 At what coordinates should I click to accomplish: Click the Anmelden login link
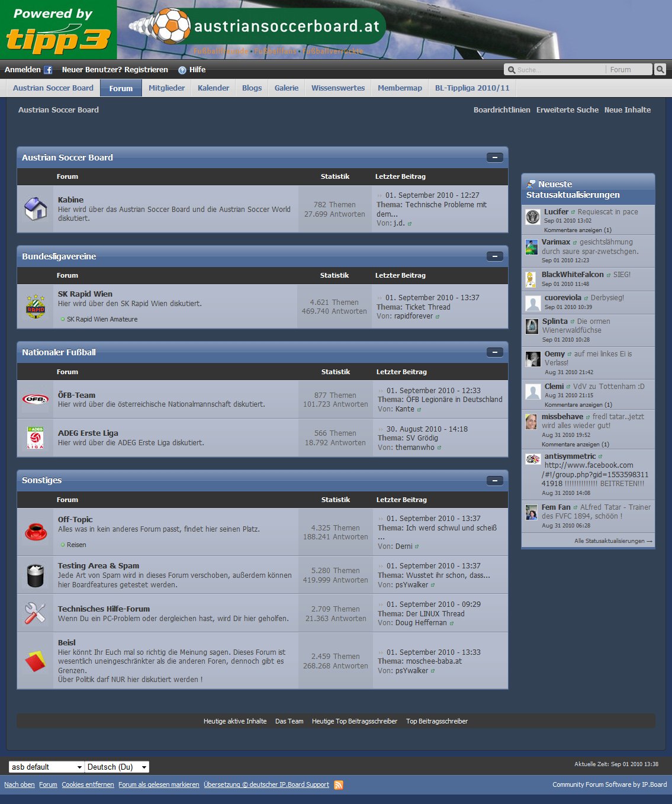[x=22, y=70]
